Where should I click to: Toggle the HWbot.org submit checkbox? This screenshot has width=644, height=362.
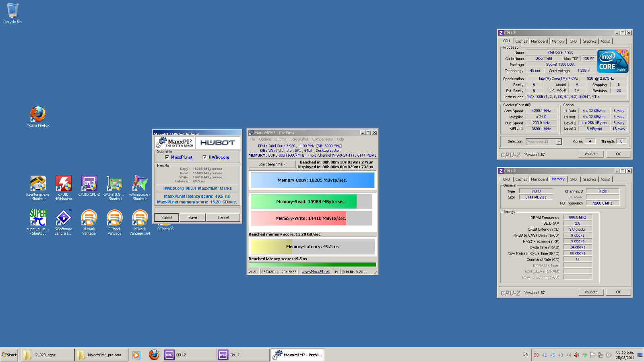pos(204,157)
